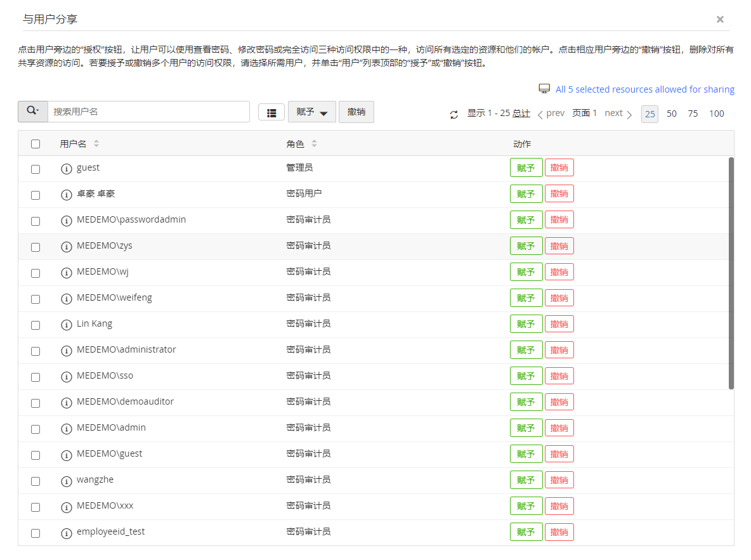Click the info icon next to wangzhe
Viewport: 751px width, 560px height.
click(66, 481)
